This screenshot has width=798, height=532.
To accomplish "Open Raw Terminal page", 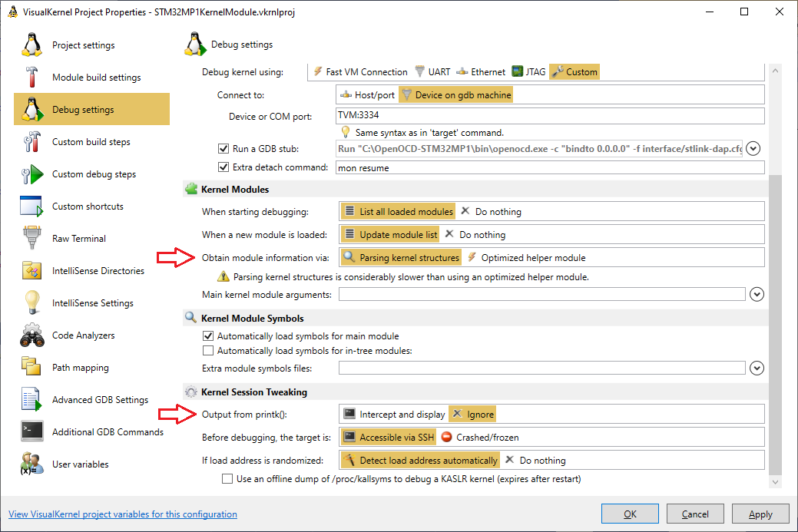I will click(x=91, y=238).
